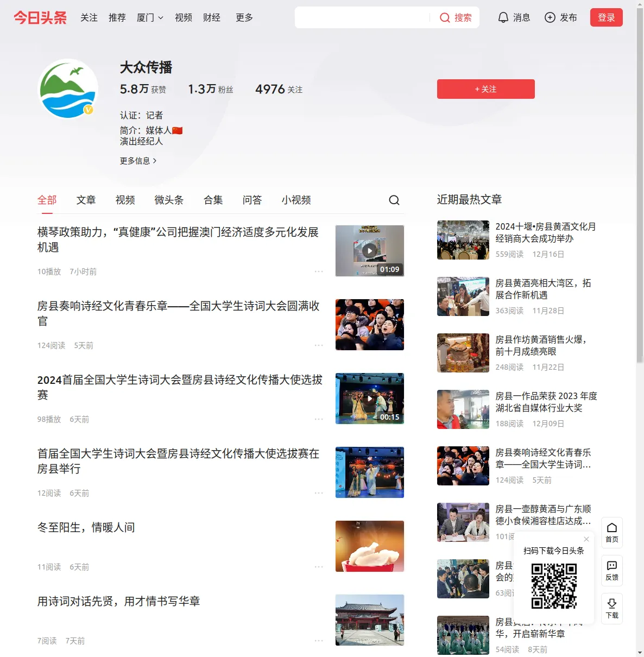644x657 pixels.
Task: Click 财经 in the top navigation
Action: [212, 17]
